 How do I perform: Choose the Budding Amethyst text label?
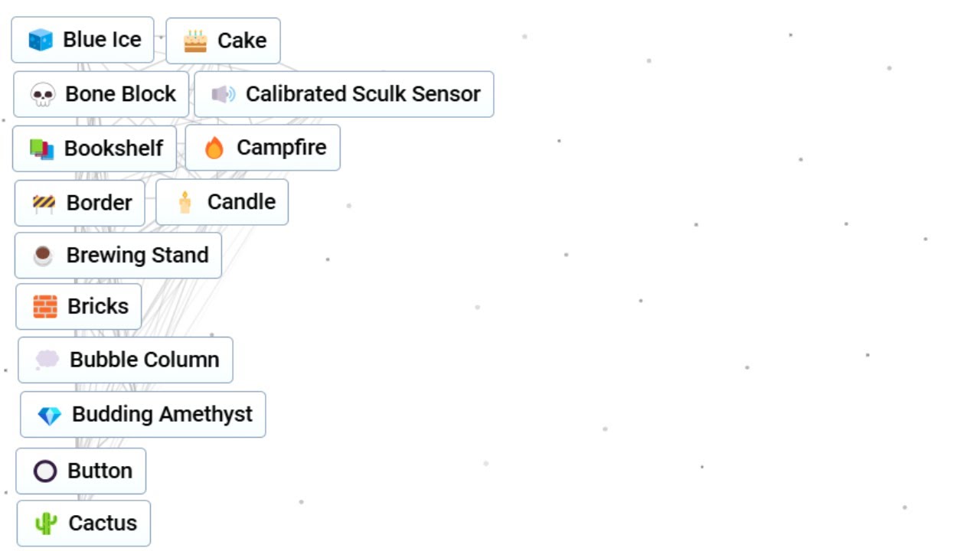162,414
